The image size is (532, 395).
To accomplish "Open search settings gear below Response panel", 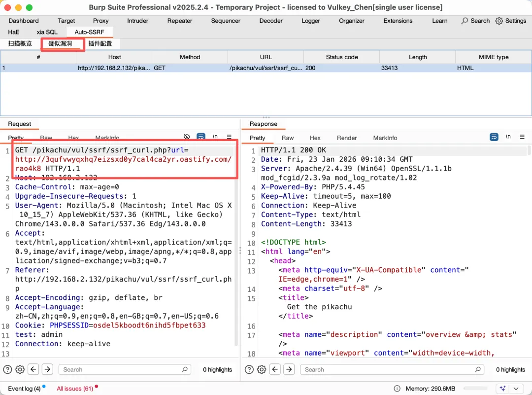I will point(262,369).
